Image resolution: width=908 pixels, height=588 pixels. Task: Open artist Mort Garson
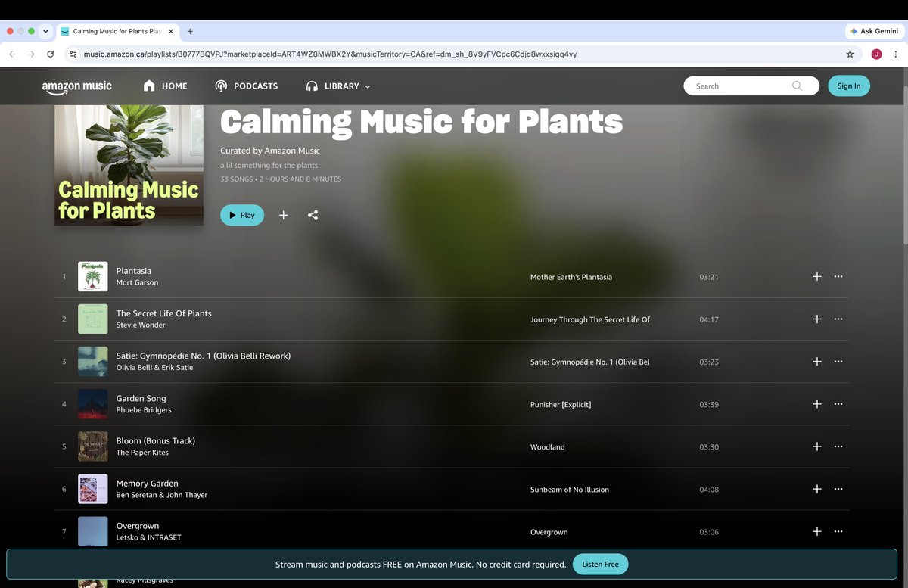[x=137, y=283]
